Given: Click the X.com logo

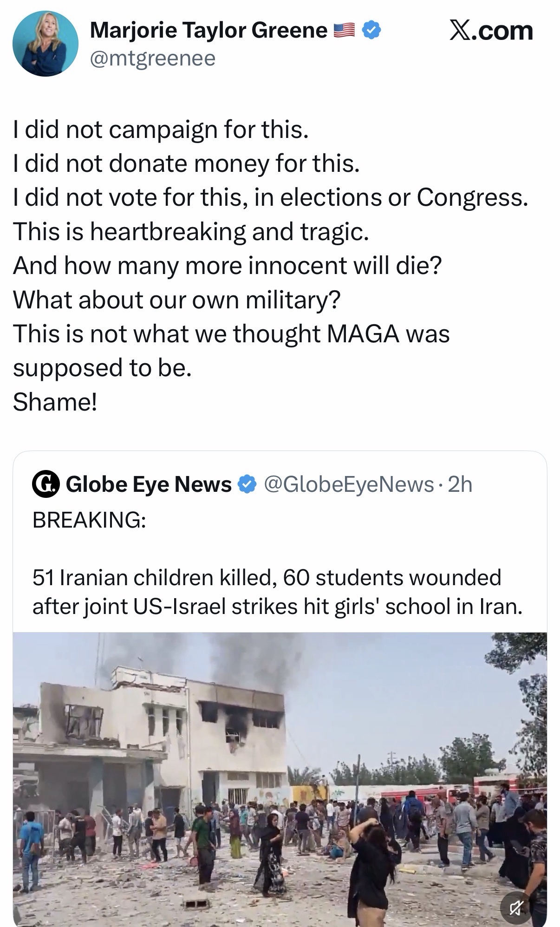Looking at the screenshot, I should tap(491, 31).
